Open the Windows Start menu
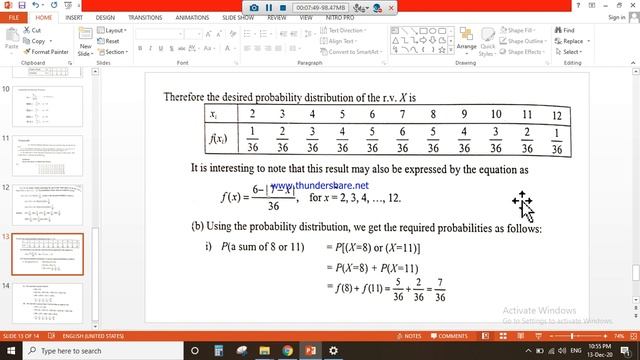Viewport: 640px width, 360px height. click(x=11, y=351)
